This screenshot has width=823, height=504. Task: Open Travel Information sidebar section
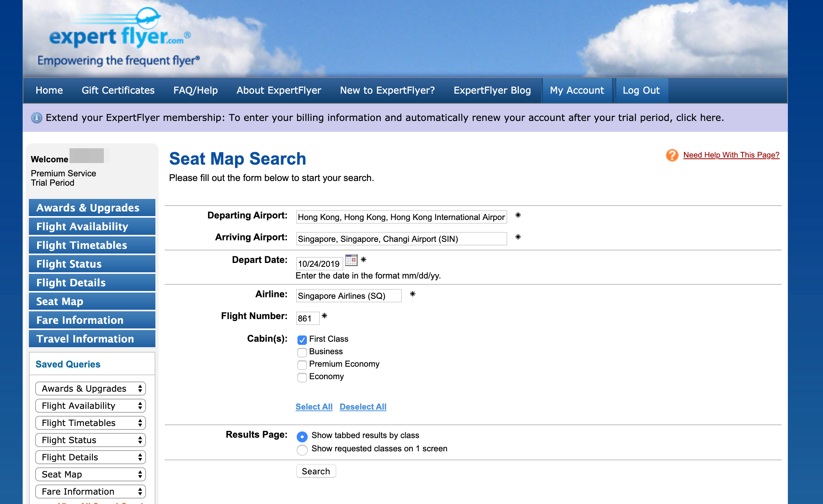click(x=92, y=339)
